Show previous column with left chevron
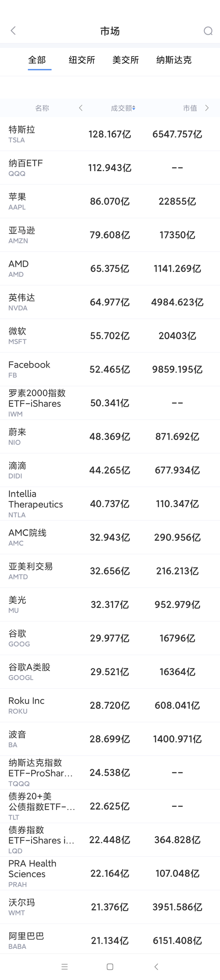The image size is (220, 980). (x=81, y=108)
